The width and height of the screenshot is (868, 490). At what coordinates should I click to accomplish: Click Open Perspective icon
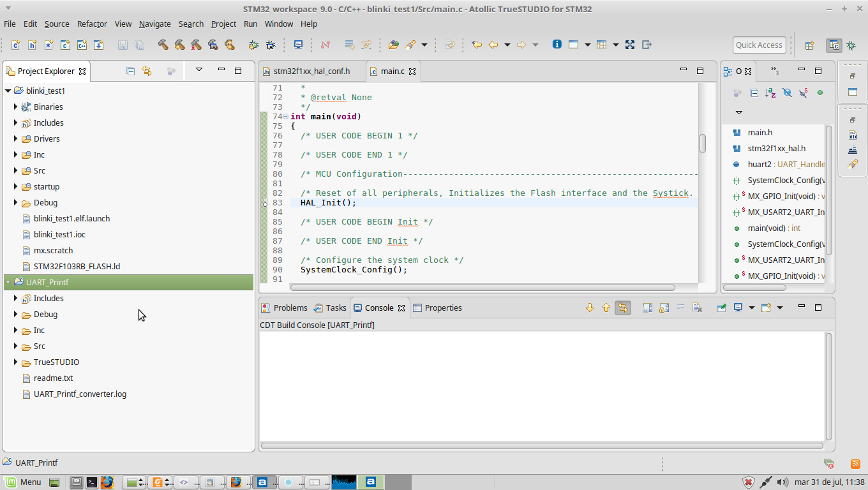(x=809, y=45)
